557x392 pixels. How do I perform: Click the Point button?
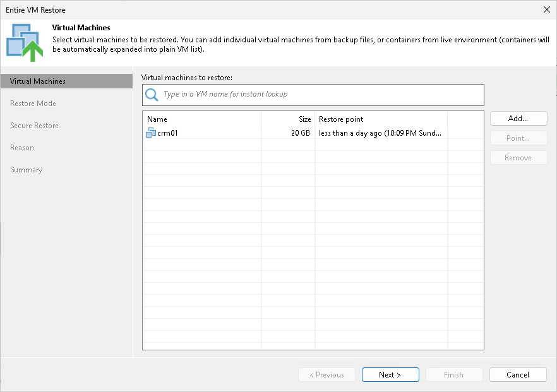pos(518,138)
